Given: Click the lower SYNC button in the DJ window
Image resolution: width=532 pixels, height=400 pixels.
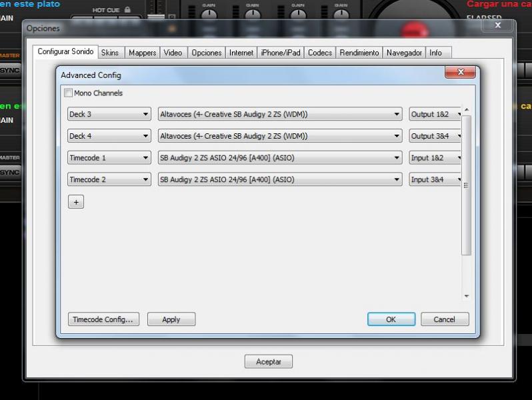Looking at the screenshot, I should (10, 173).
